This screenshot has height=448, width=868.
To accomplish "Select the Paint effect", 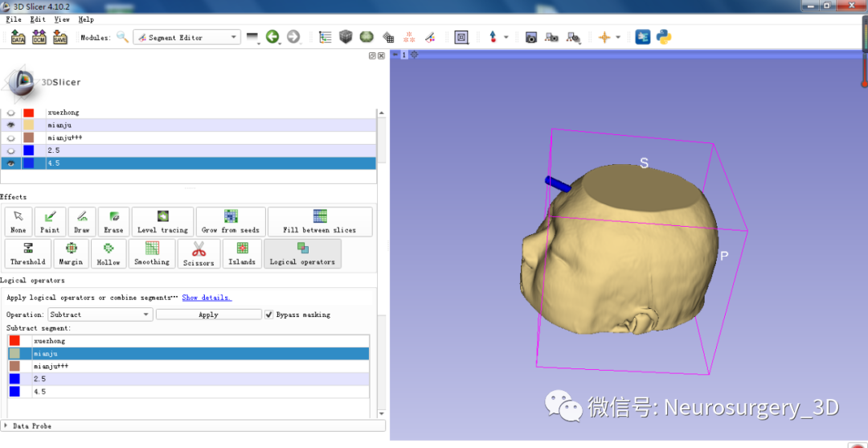I will (x=51, y=222).
